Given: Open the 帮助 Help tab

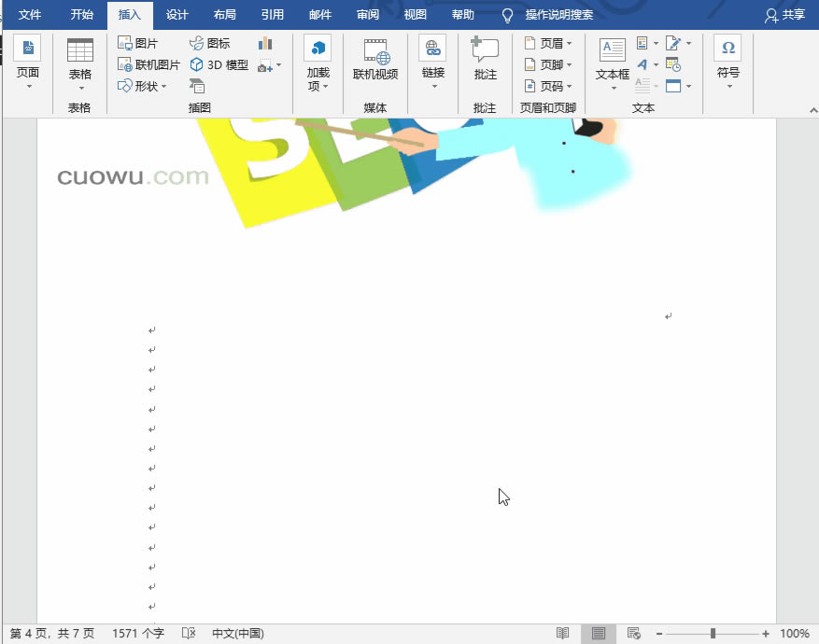Looking at the screenshot, I should pos(463,15).
